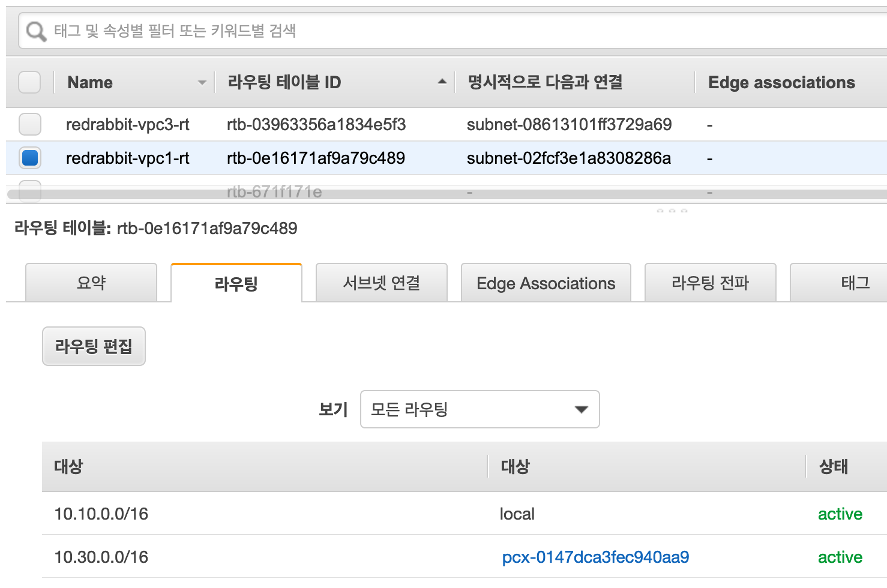Click the 10.30.0.0/16 destination cell
The height and width of the screenshot is (588, 887).
(x=101, y=557)
